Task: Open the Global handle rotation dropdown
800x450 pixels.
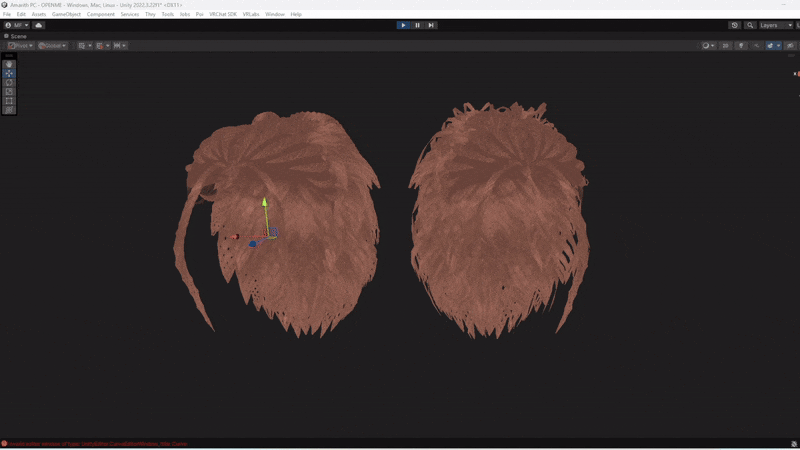Action: point(52,45)
